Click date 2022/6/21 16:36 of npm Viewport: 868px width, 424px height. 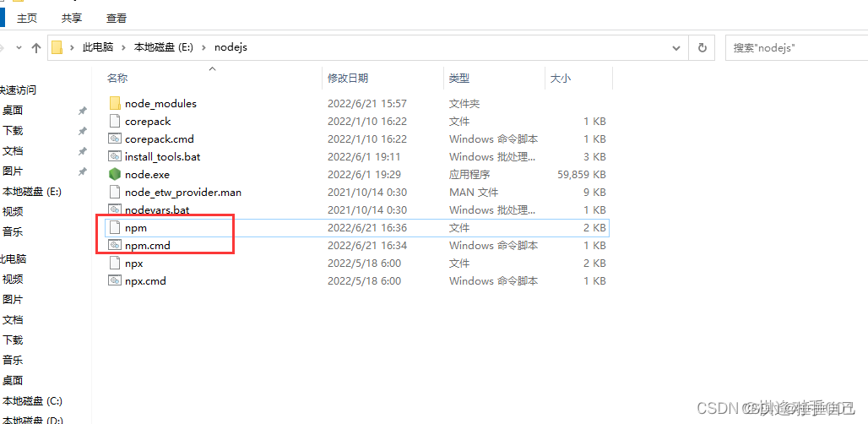tap(367, 227)
